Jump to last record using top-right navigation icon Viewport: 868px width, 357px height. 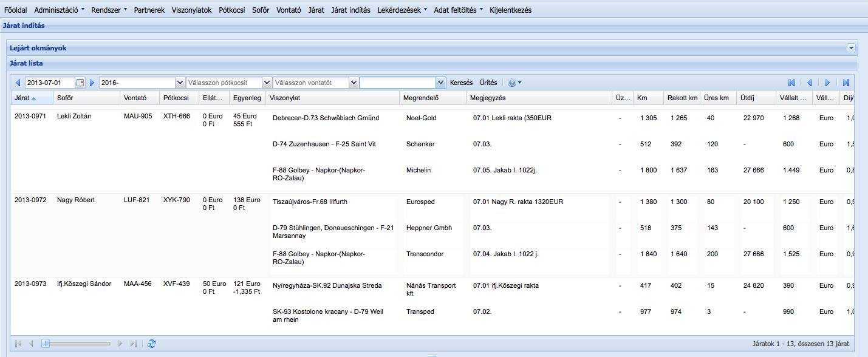[x=846, y=83]
